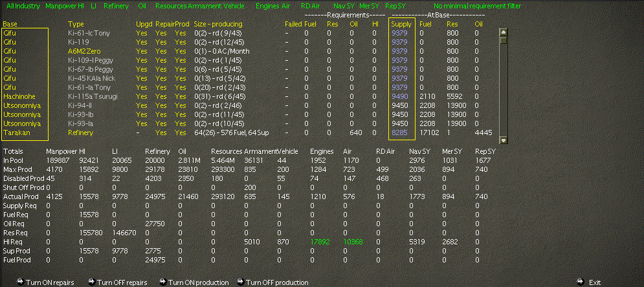Click the Ki-94-II type
The image size is (644, 287).
[82, 105]
